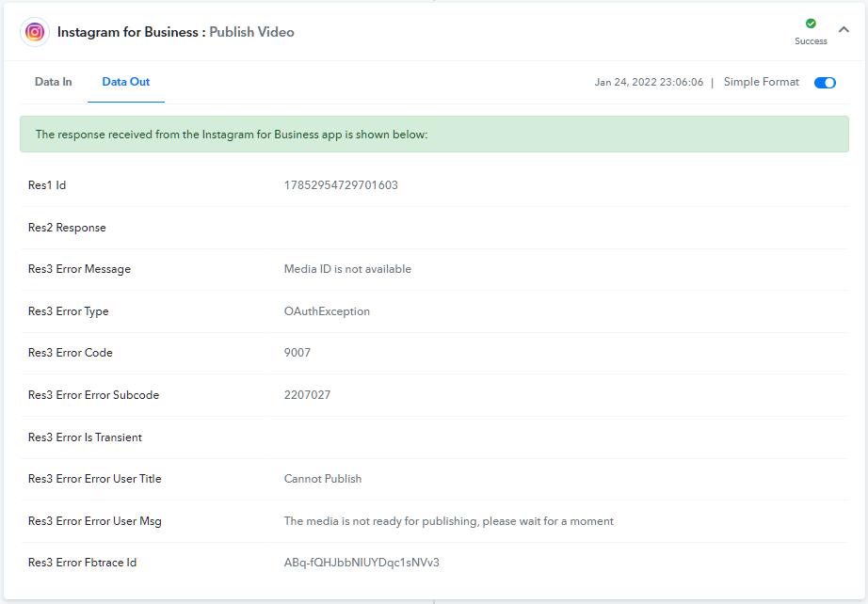The image size is (868, 604).
Task: Click the Instagram for Business : Publish Video title
Action: click(x=175, y=32)
